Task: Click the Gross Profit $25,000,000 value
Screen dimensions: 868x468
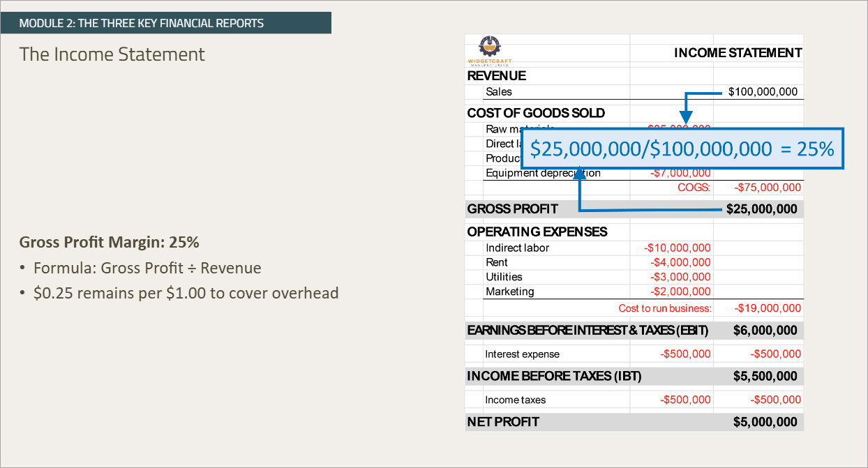Action: point(761,209)
